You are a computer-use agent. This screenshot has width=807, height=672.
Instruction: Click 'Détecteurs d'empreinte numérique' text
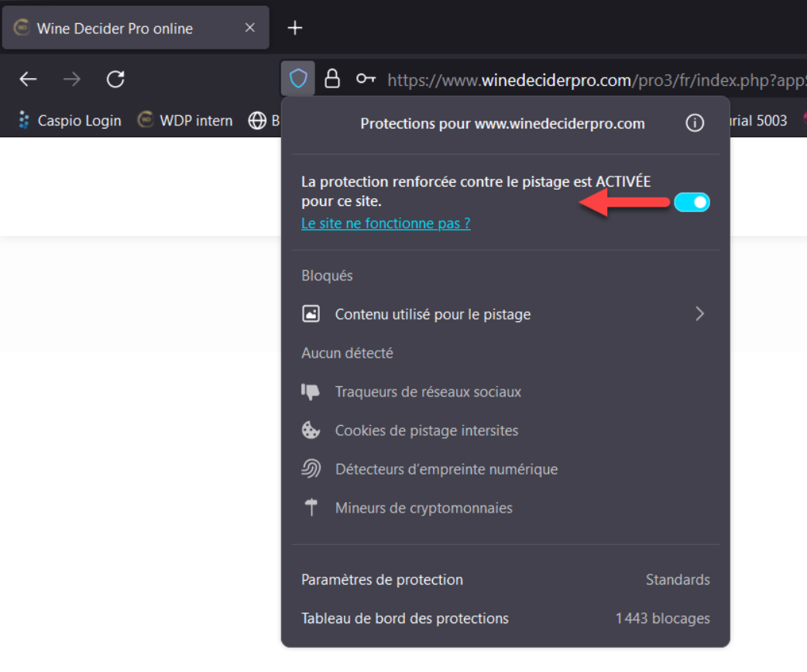(447, 468)
